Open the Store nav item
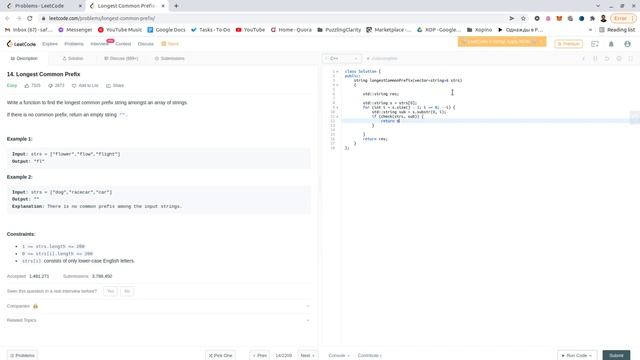The image size is (640, 360). point(170,44)
